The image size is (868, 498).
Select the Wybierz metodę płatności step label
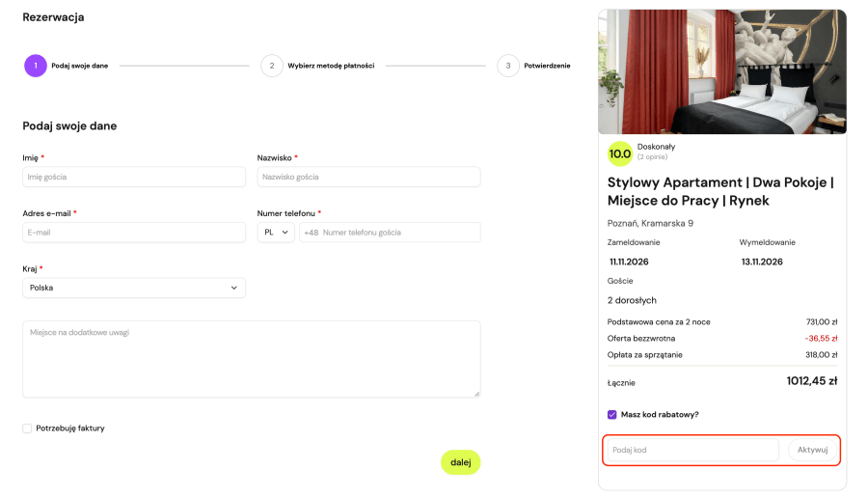(331, 66)
